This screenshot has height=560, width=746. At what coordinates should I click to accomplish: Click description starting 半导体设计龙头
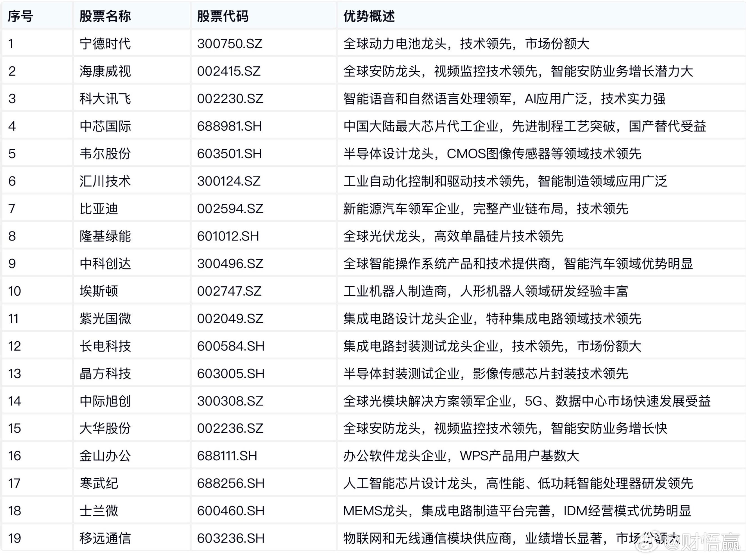tap(492, 153)
